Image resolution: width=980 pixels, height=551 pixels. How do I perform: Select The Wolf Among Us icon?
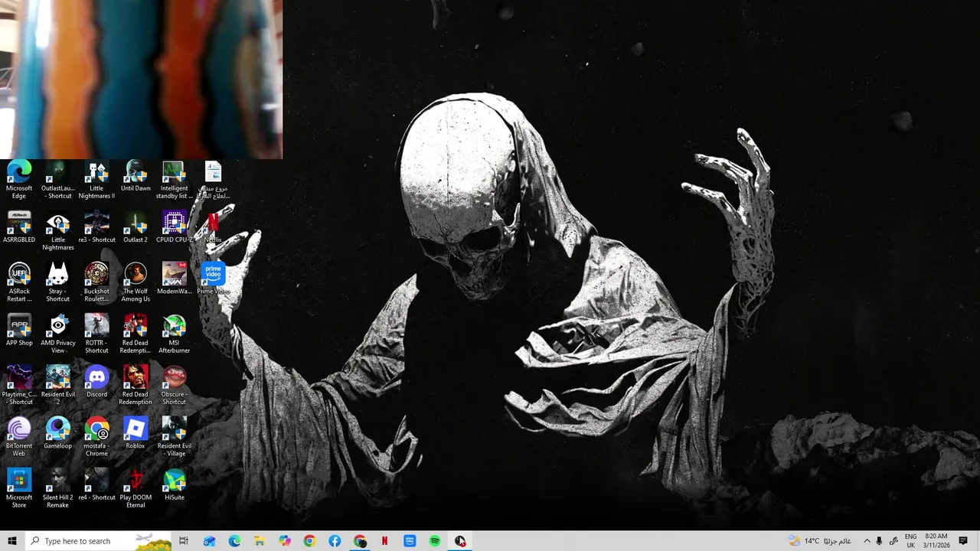(x=136, y=282)
